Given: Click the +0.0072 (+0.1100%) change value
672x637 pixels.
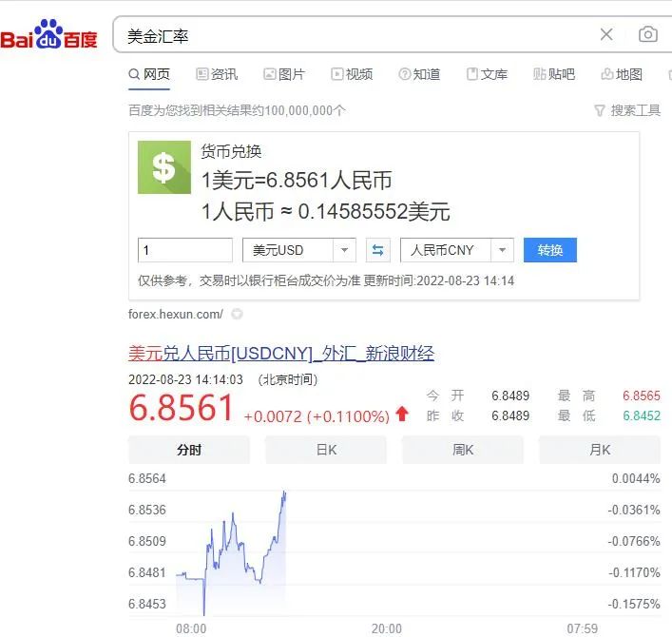Looking at the screenshot, I should coord(317,416).
